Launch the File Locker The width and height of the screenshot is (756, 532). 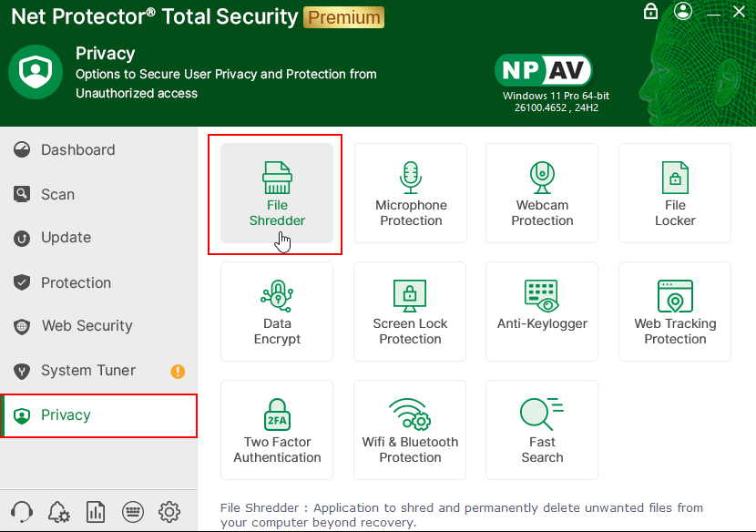[675, 193]
